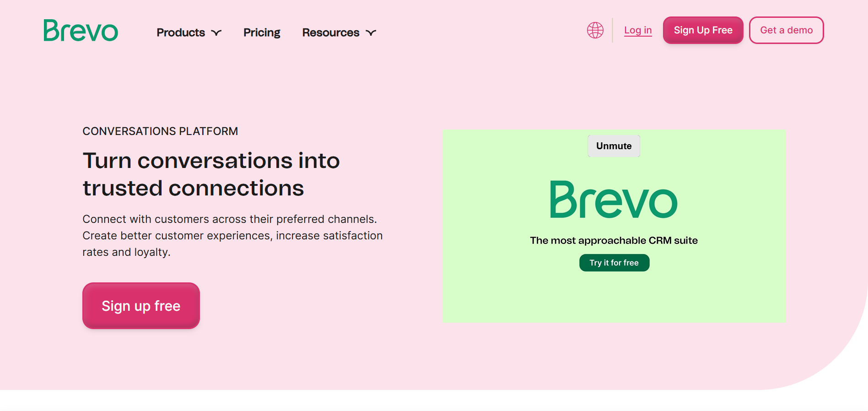
Task: Click the 'CONVERSATIONS PLATFORM' label
Action: 160,131
